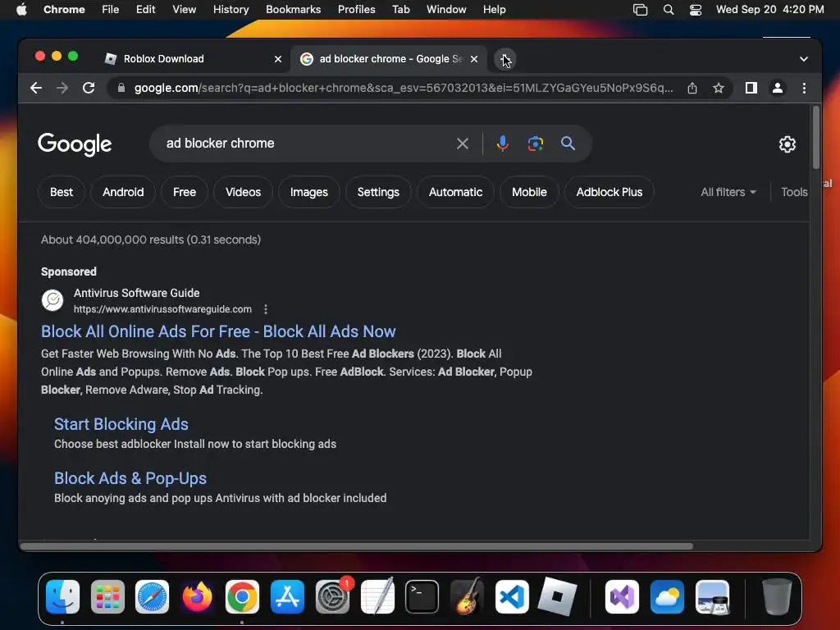Open the Profiles menu
840x630 pixels.
click(356, 10)
